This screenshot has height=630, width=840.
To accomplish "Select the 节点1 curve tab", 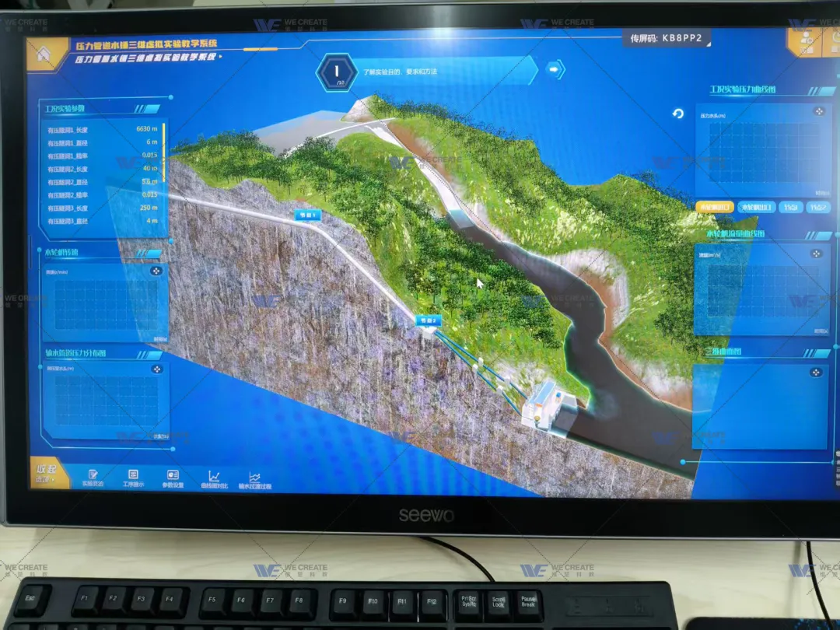I will tap(790, 207).
